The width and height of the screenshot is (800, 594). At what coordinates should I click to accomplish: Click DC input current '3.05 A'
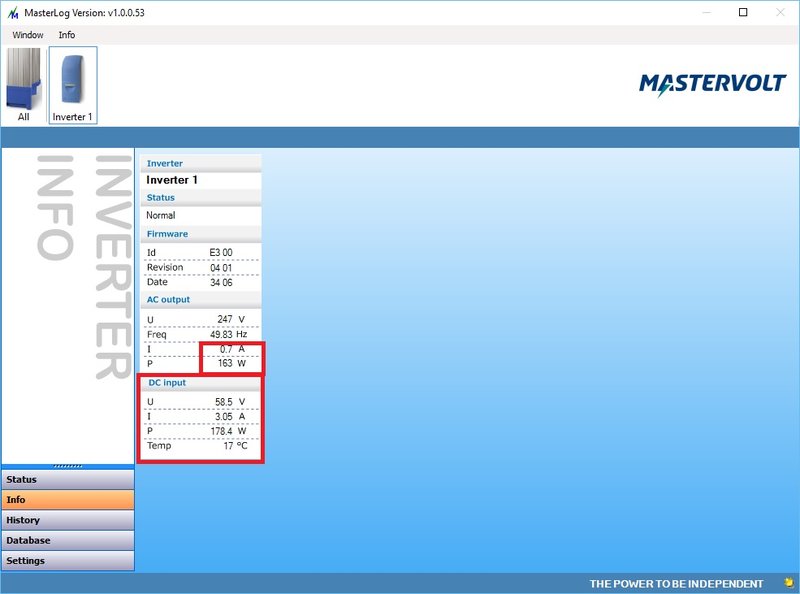click(230, 416)
